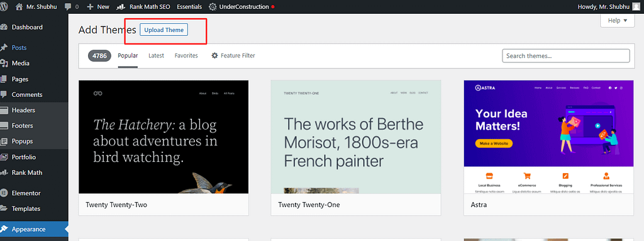
Task: Click the Astra theme name label
Action: (479, 205)
